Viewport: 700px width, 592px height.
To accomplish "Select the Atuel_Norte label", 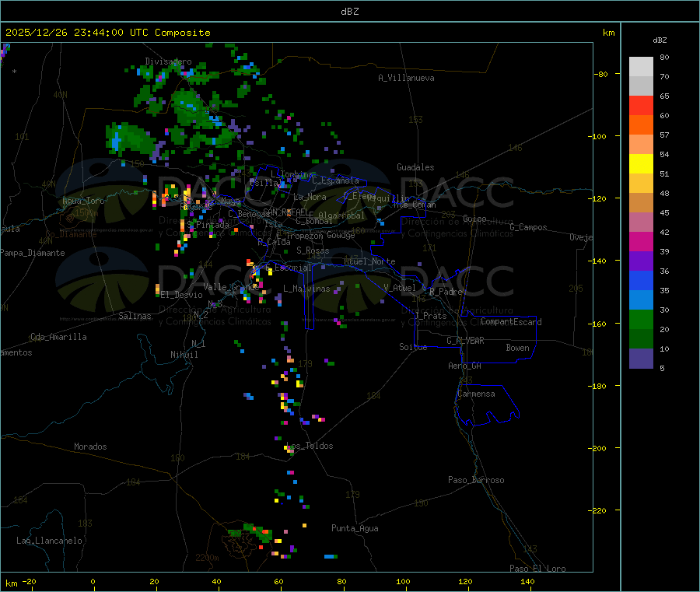I will click(x=369, y=261).
